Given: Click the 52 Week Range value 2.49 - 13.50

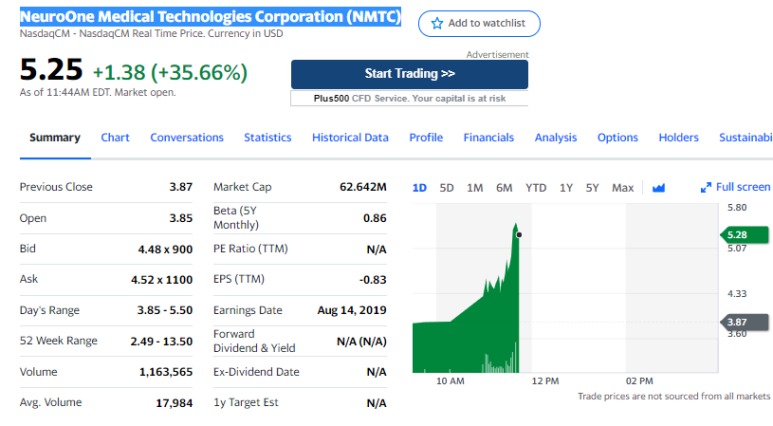Looking at the screenshot, I should 161,341.
